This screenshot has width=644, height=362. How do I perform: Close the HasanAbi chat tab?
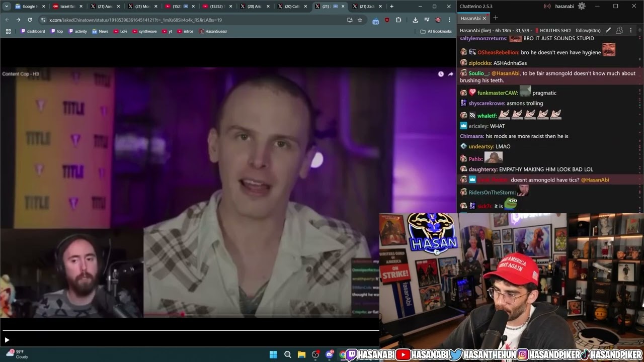pos(485,18)
